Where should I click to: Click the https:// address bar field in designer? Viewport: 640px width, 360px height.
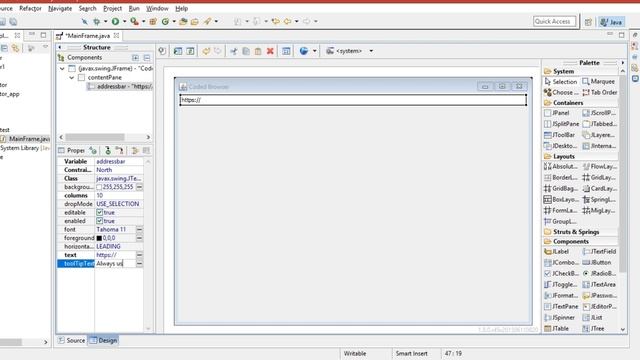pos(353,100)
